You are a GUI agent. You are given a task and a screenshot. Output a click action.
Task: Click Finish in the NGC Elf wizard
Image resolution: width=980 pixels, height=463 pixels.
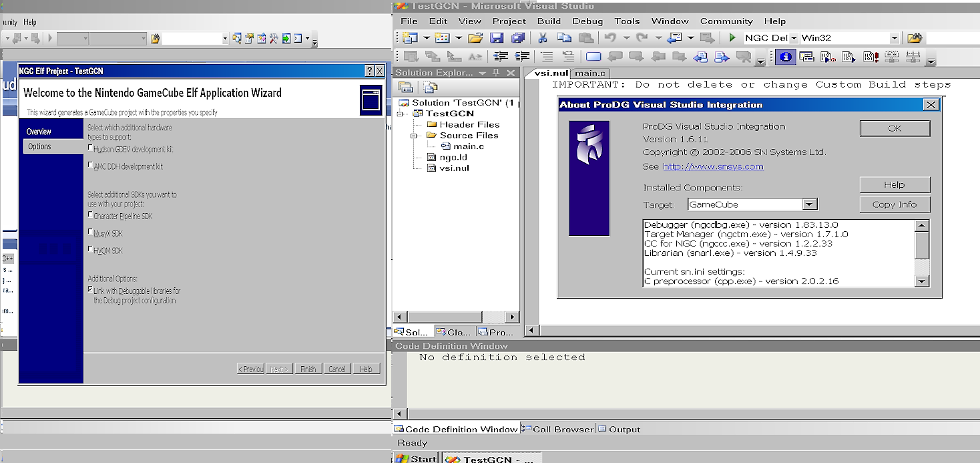point(308,369)
